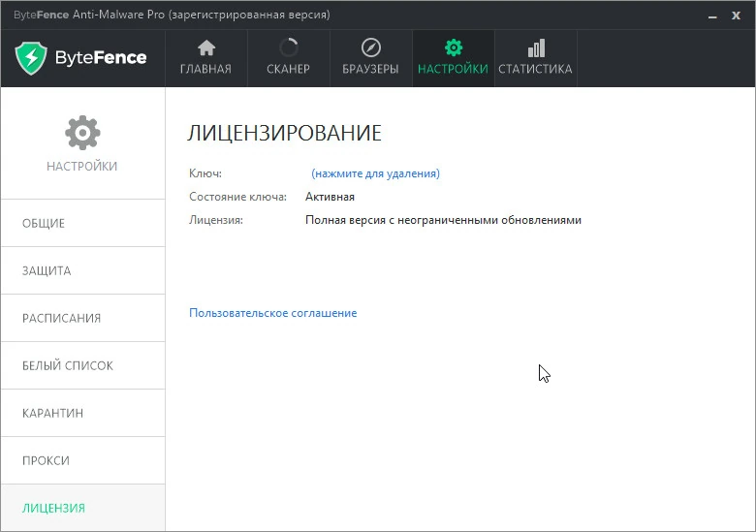This screenshot has height=532, width=756.
Task: Click the (нажмите для удаления) key link
Action: tap(376, 173)
